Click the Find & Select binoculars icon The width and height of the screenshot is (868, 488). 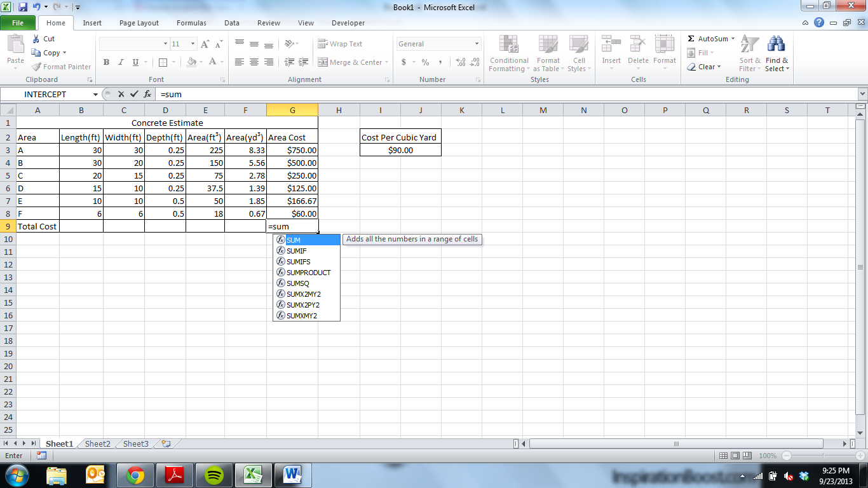coord(776,44)
